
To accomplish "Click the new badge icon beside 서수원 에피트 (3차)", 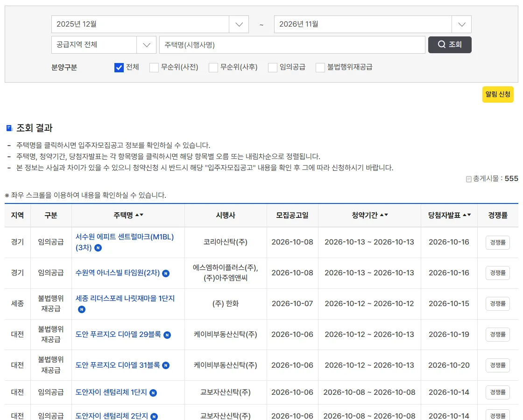I will [98, 248].
